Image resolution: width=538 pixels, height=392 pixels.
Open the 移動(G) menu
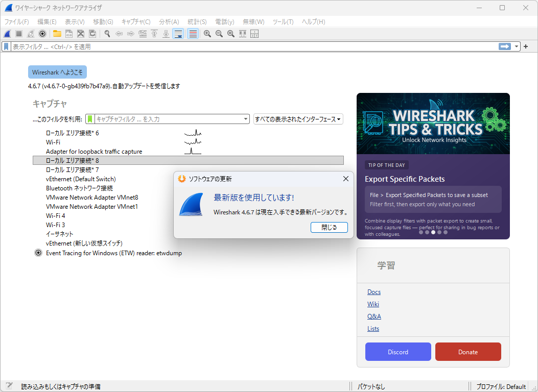tap(103, 21)
